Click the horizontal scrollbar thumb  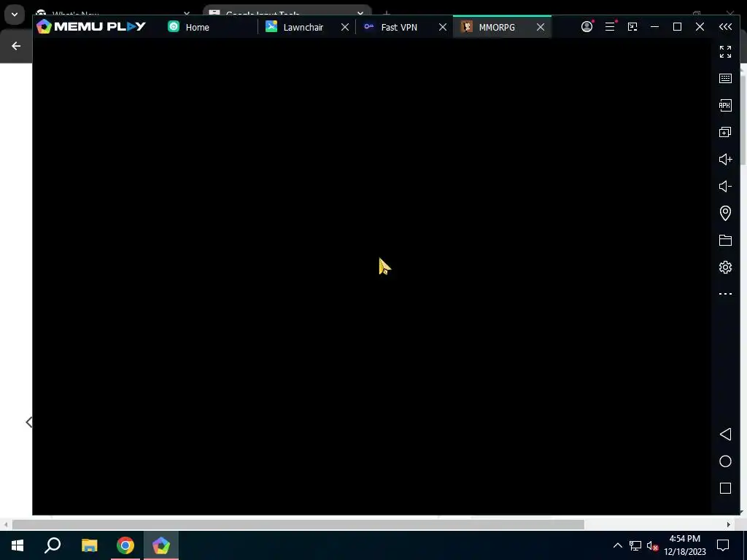(298, 524)
